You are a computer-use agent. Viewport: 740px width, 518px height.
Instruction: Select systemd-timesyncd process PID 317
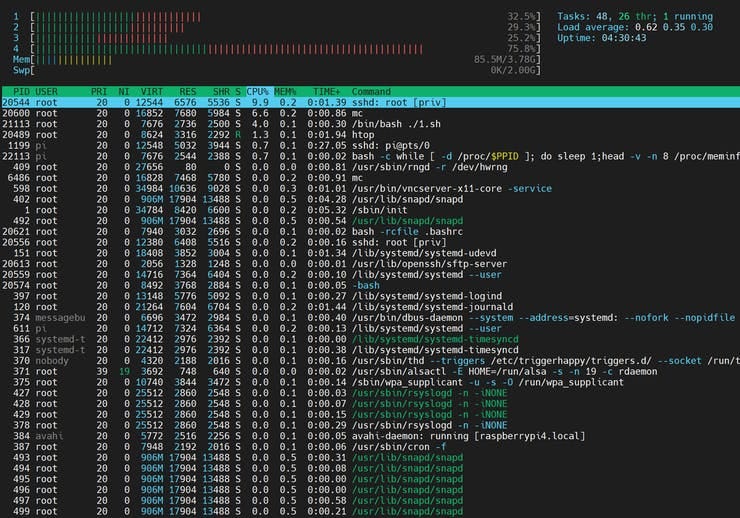coord(370,350)
